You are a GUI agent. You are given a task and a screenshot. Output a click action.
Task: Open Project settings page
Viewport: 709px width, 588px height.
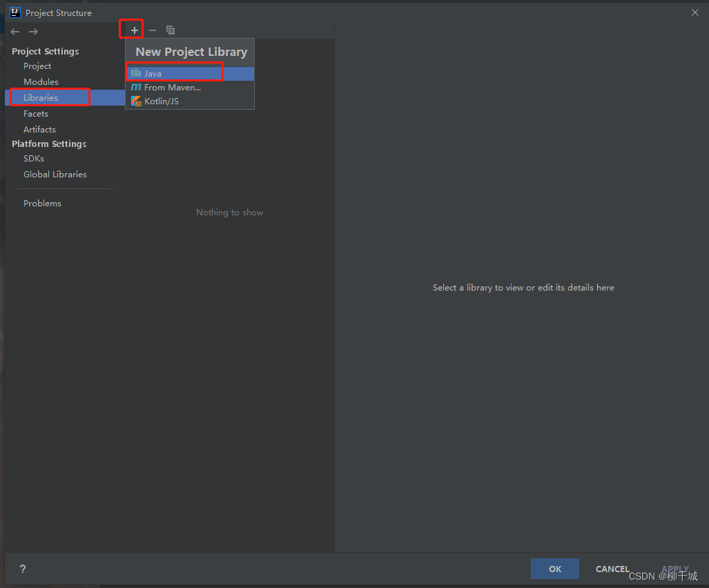point(37,66)
